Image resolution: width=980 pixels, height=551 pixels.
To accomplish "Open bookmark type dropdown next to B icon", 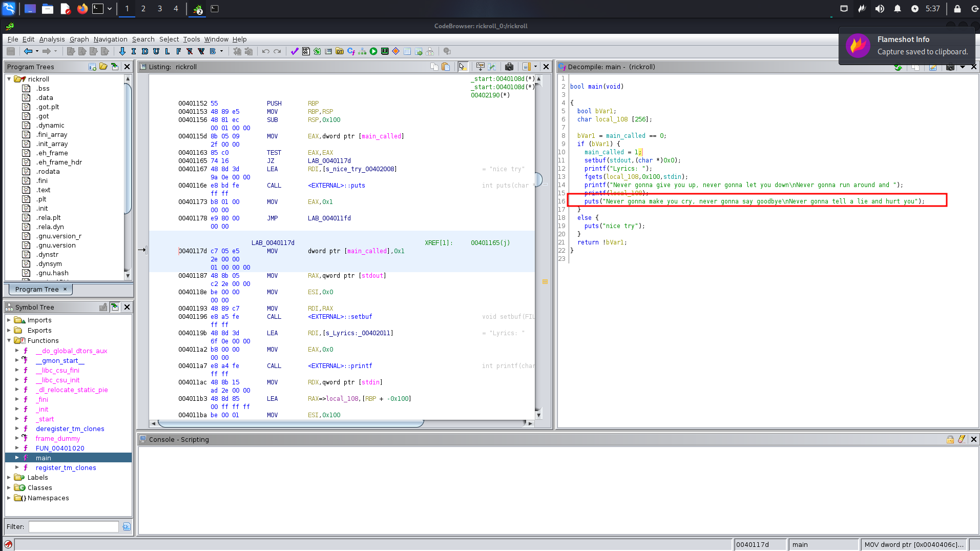I will pos(221,51).
